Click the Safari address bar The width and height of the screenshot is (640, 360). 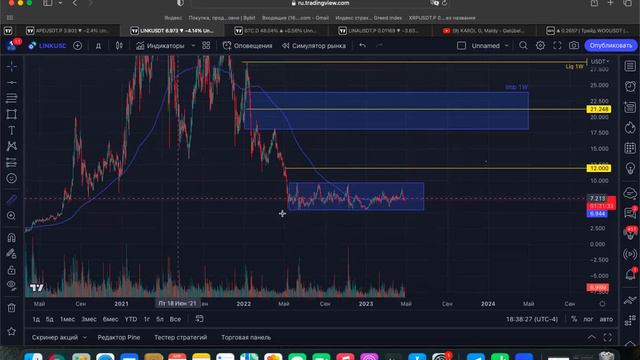pyautogui.click(x=320, y=3)
